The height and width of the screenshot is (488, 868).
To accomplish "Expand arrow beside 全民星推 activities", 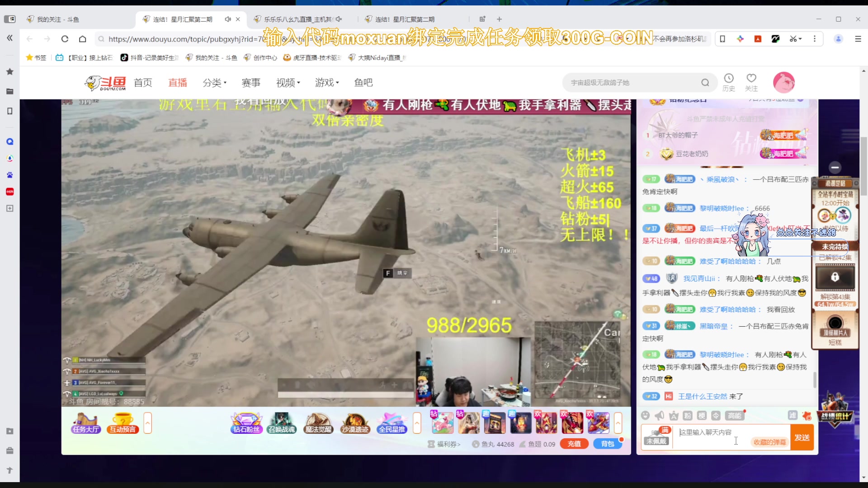I will tap(417, 423).
